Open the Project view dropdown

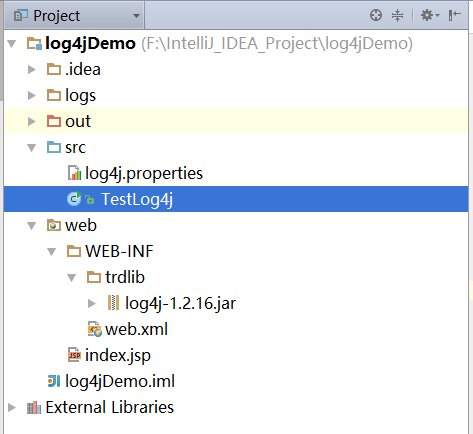[x=136, y=16]
